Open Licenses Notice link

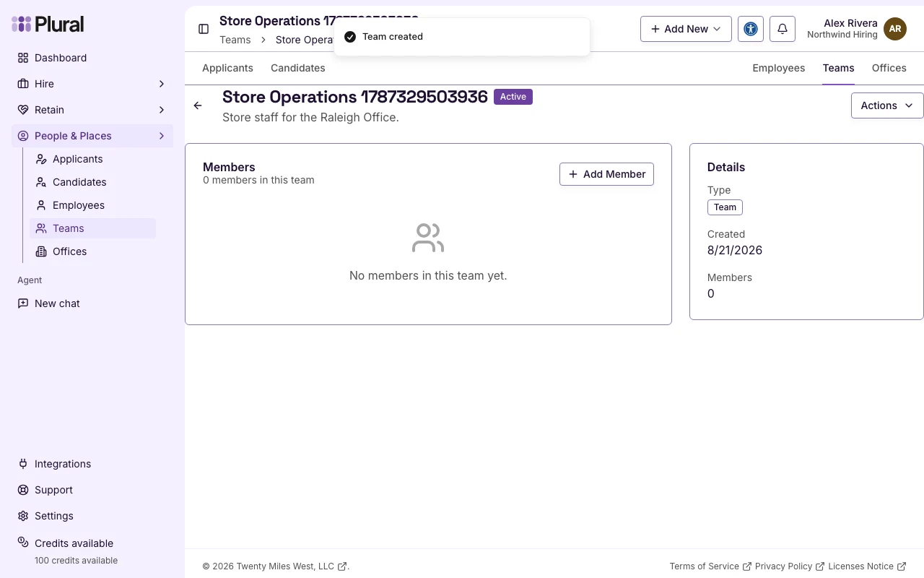point(867,566)
